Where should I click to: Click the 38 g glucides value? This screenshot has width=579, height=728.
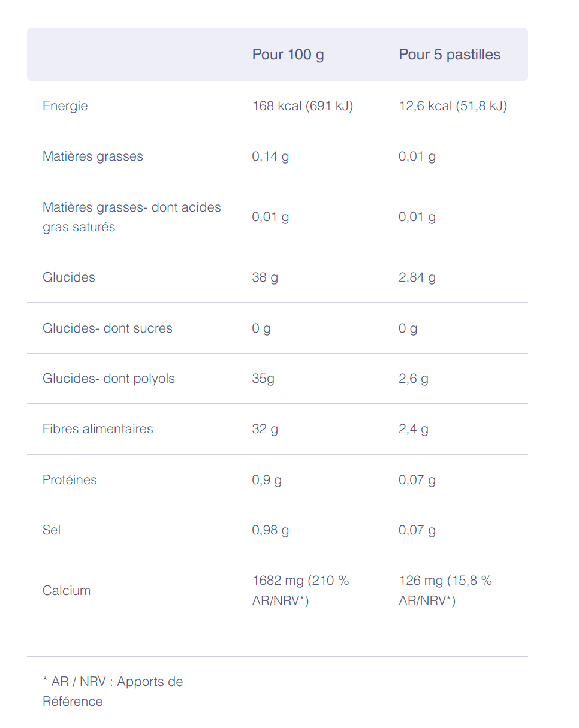[265, 277]
